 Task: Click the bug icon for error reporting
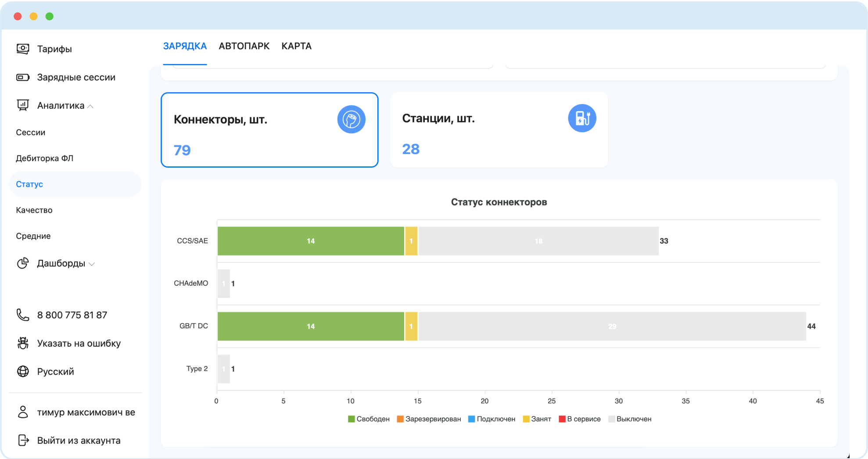point(23,343)
